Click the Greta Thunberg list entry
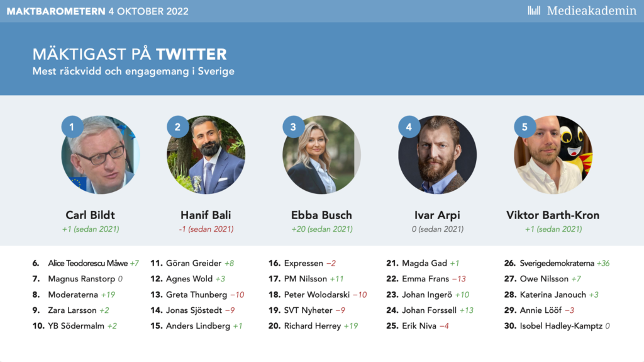Viewport: 644px width, 362px height. (197, 295)
